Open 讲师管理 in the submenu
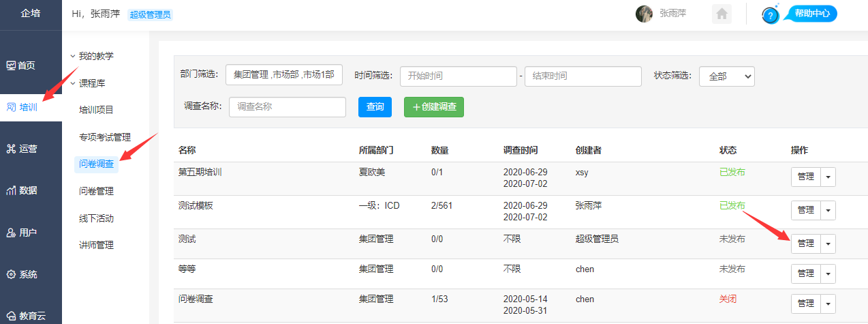 coord(96,245)
